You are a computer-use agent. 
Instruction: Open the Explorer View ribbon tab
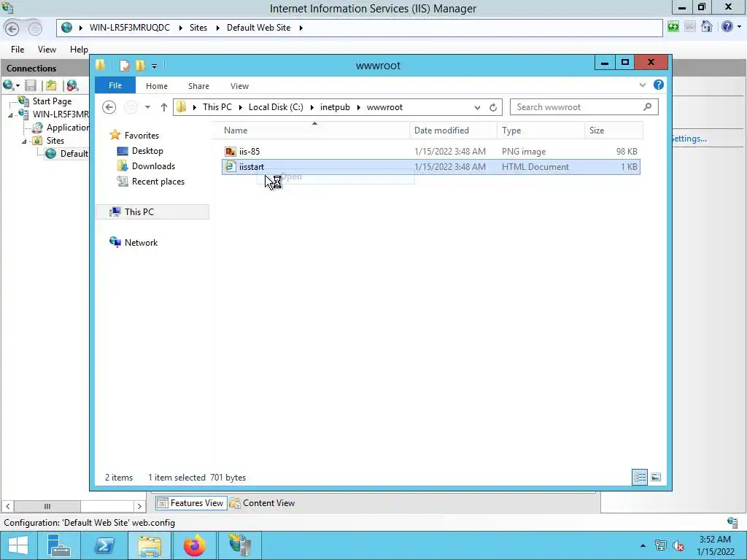pos(239,86)
